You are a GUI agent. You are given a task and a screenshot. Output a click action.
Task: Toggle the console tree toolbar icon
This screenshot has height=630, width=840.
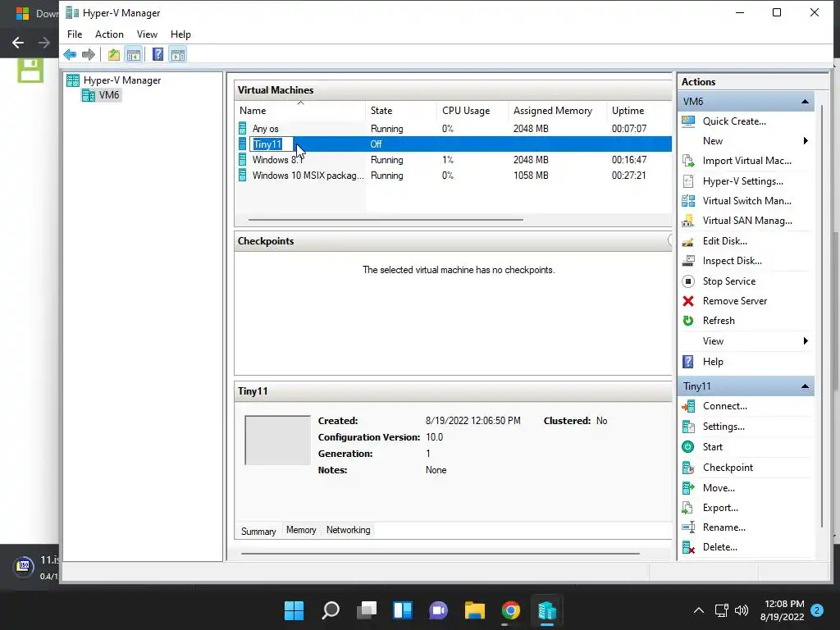[134, 55]
